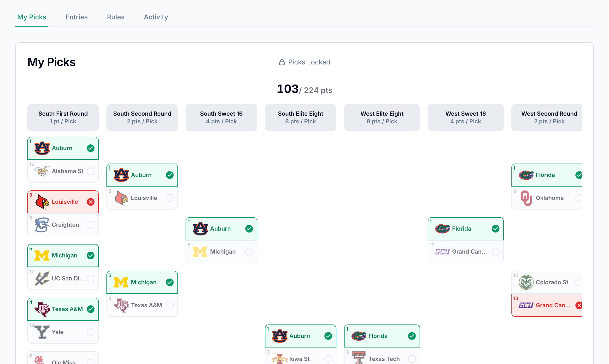Click the West Elite Eight column header
The height and width of the screenshot is (364, 609).
(382, 118)
